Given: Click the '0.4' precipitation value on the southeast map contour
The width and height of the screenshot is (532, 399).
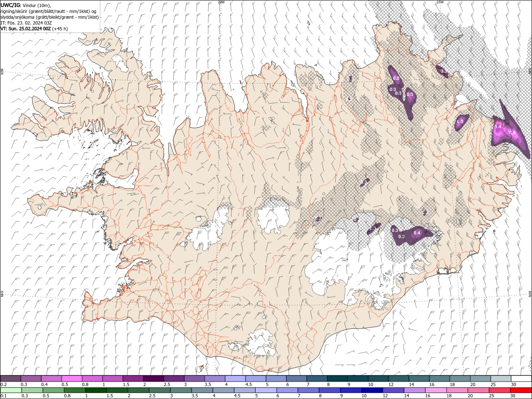Looking at the screenshot, I should point(417,233).
